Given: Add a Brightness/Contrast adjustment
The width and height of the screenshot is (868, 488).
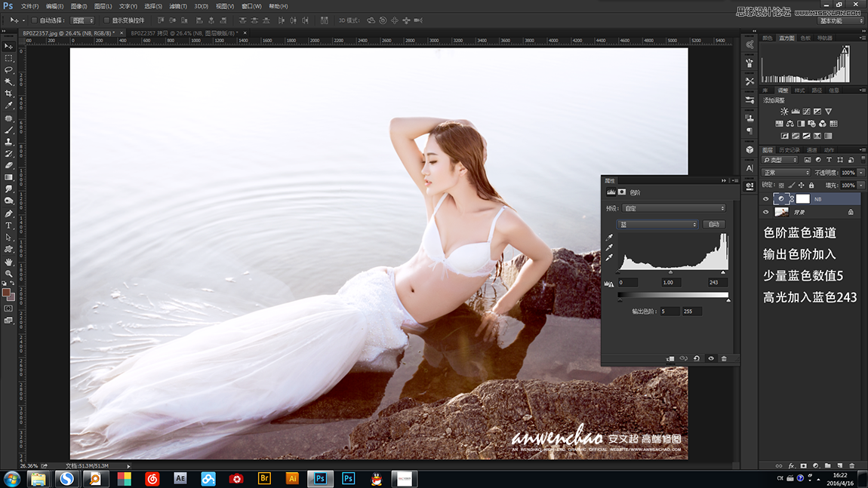Looking at the screenshot, I should pyautogui.click(x=784, y=111).
